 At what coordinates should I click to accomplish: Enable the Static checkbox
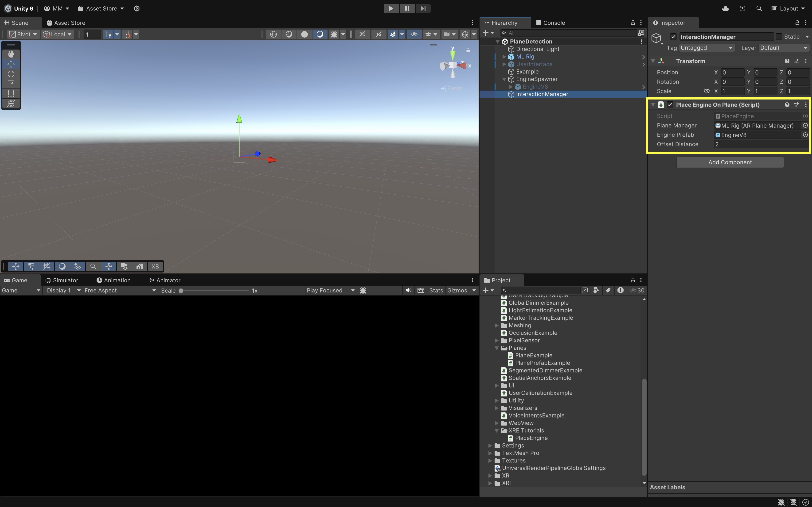click(x=779, y=37)
